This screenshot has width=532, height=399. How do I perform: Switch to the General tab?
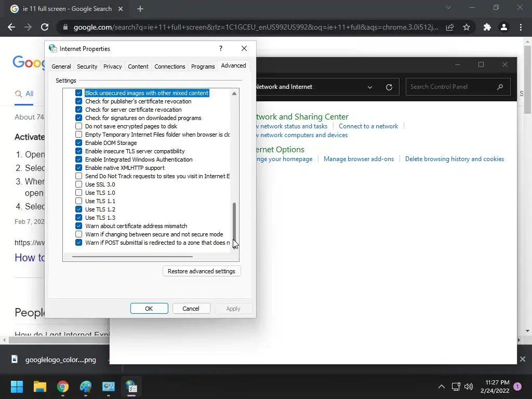coord(61,66)
